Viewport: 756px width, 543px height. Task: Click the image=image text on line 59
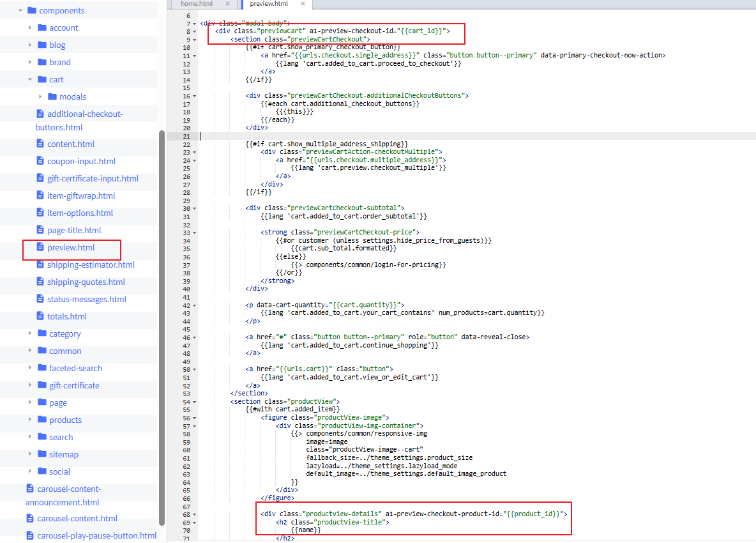[327, 441]
